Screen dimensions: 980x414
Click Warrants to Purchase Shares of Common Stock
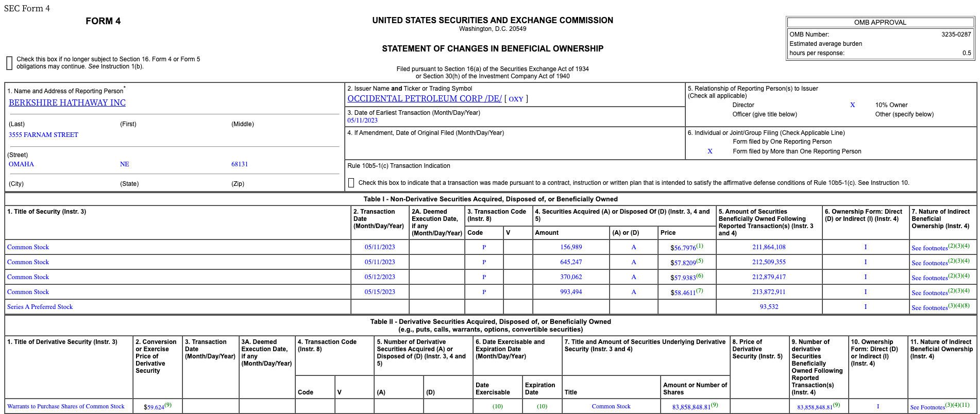coord(66,406)
